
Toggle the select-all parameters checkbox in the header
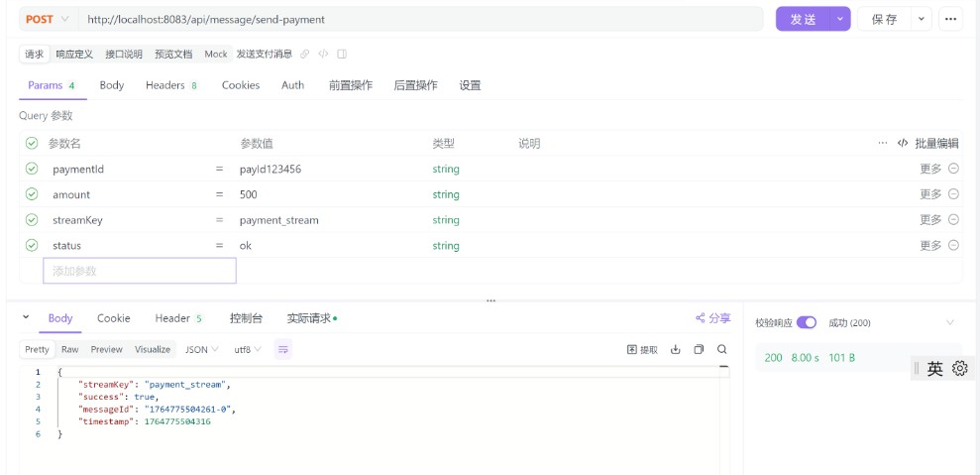point(32,144)
